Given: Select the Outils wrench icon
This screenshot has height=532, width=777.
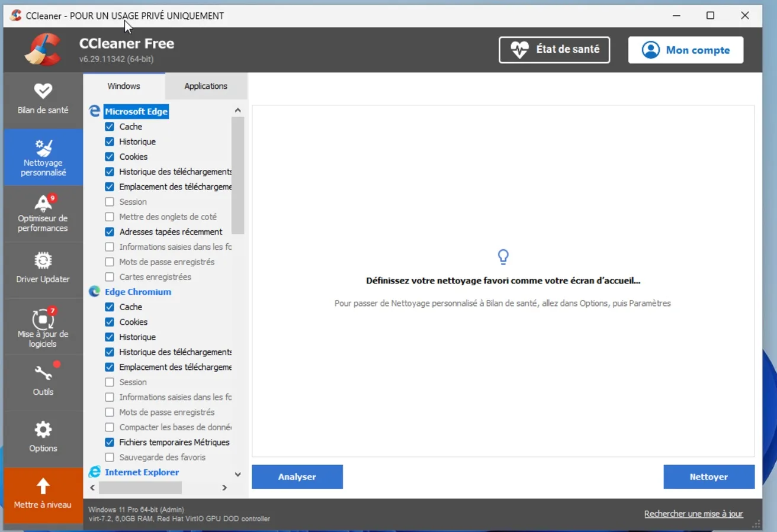Looking at the screenshot, I should pyautogui.click(x=43, y=381).
